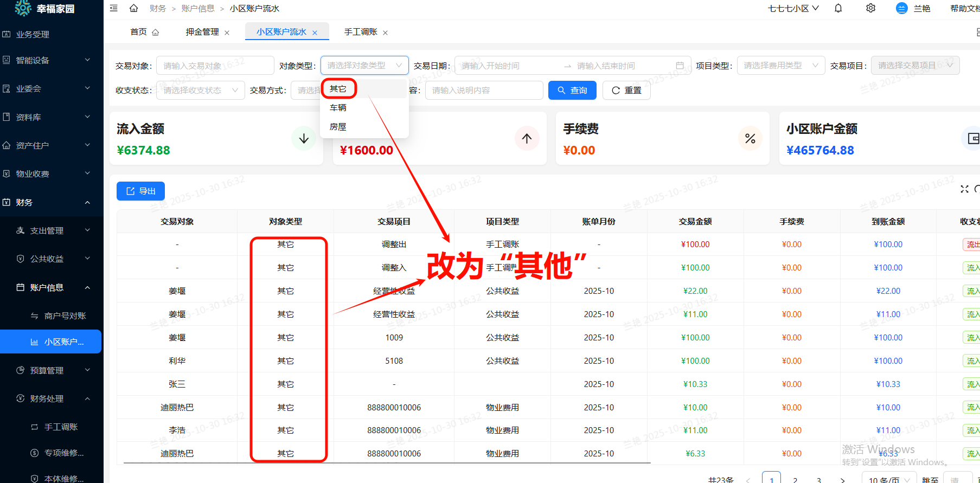This screenshot has height=483, width=980.
Task: Open settings gear icon in header
Action: (870, 8)
